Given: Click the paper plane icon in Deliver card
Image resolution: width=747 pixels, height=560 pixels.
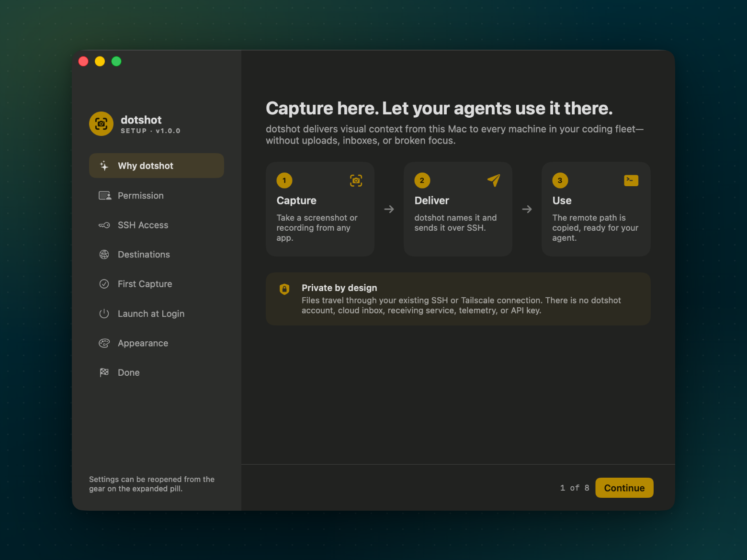Looking at the screenshot, I should [x=494, y=180].
